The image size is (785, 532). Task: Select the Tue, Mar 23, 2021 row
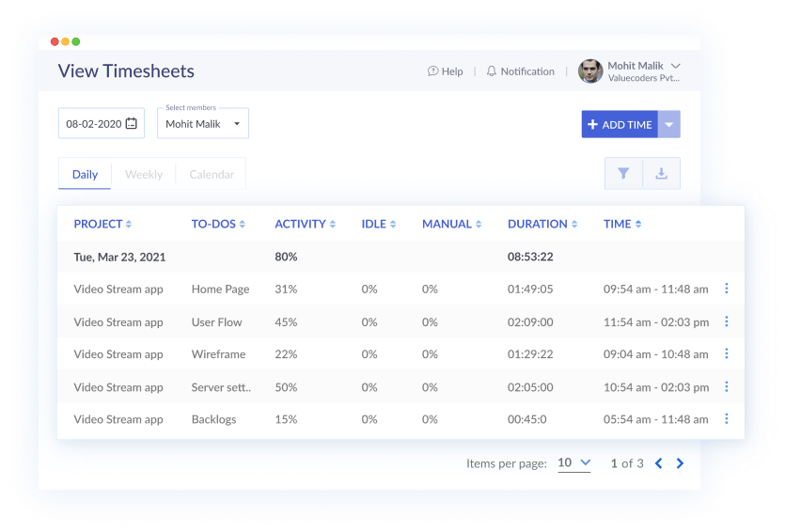coord(400,257)
